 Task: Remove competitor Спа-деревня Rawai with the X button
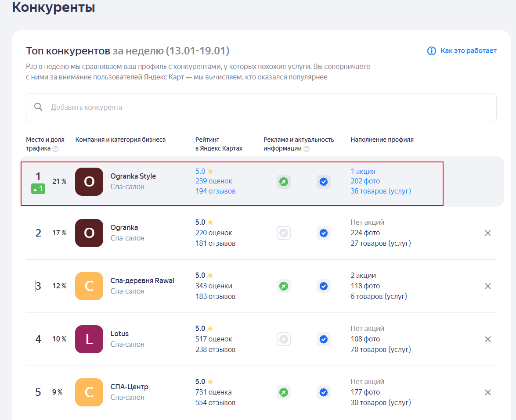tap(488, 286)
